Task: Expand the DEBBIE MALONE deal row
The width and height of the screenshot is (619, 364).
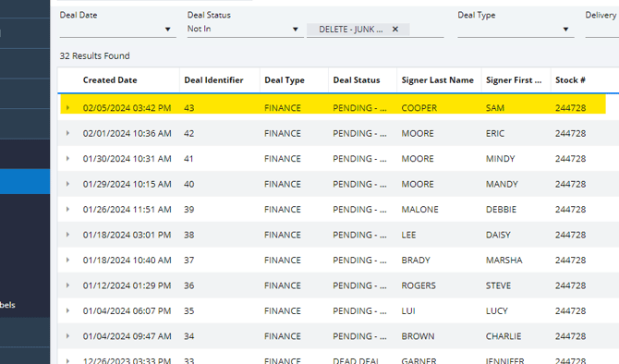Action: (x=67, y=209)
